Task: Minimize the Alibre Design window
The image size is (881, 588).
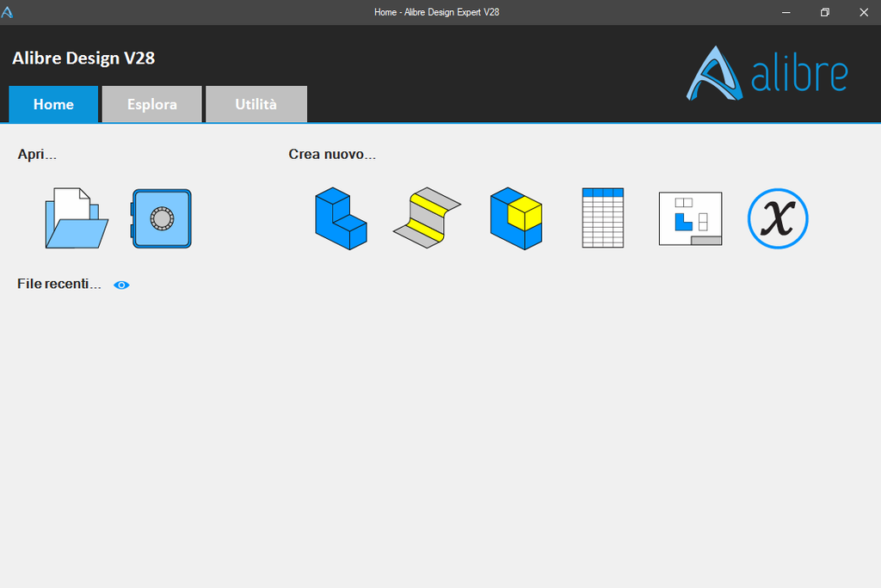Action: (x=786, y=12)
